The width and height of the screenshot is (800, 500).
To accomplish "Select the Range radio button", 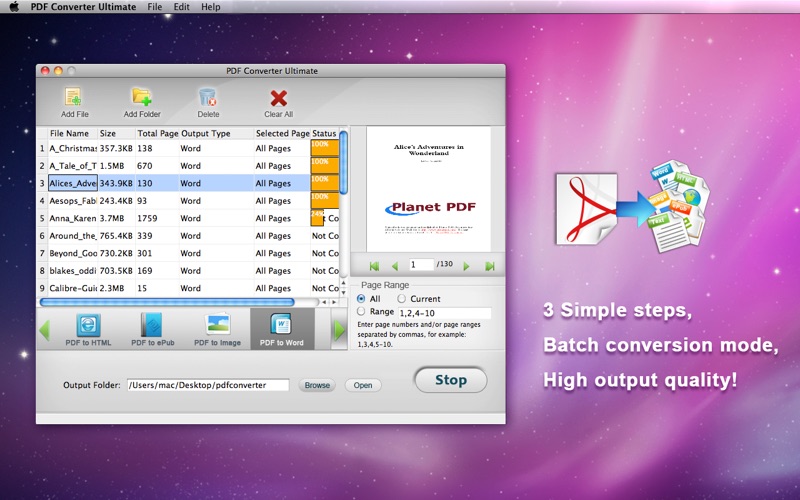I will tap(361, 311).
